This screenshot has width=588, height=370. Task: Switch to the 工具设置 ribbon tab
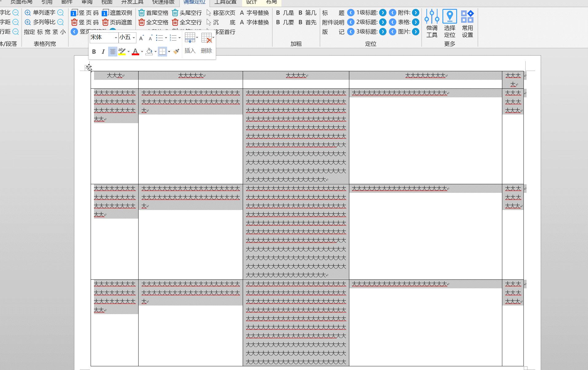225,2
